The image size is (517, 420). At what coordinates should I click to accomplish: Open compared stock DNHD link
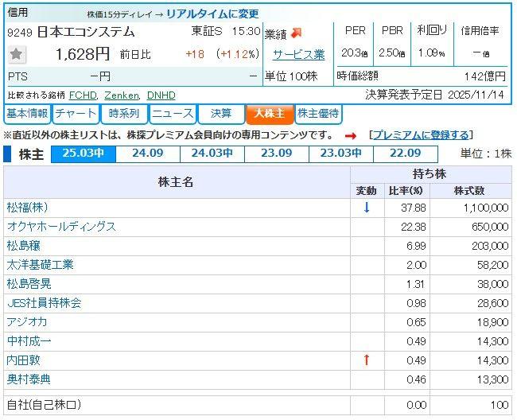click(161, 95)
